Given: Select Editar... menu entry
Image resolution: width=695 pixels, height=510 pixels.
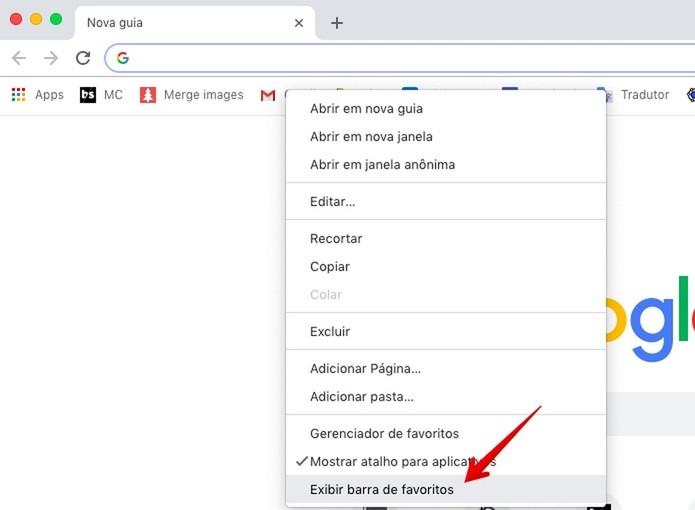Looking at the screenshot, I should [x=446, y=202].
